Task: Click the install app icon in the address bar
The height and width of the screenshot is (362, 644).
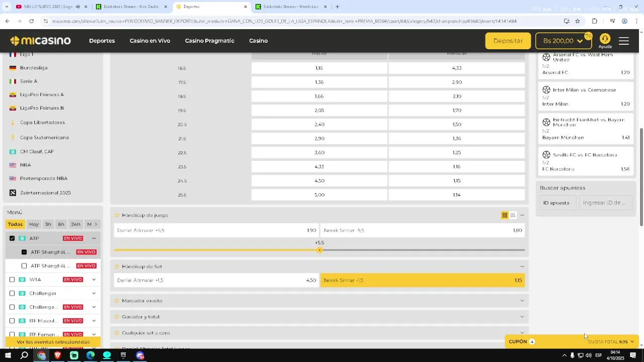Action: 567,21
